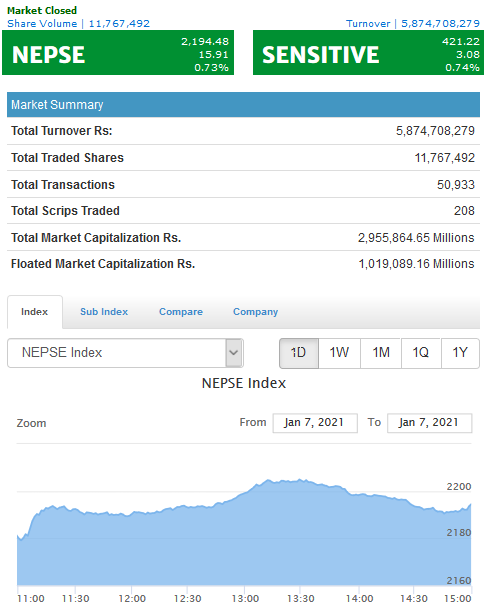Switch chart range to 1W

(339, 353)
